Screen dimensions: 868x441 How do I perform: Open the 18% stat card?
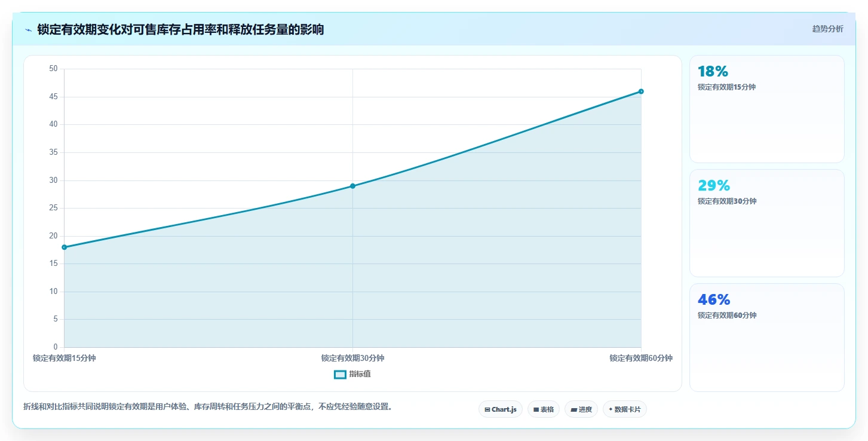tap(767, 109)
